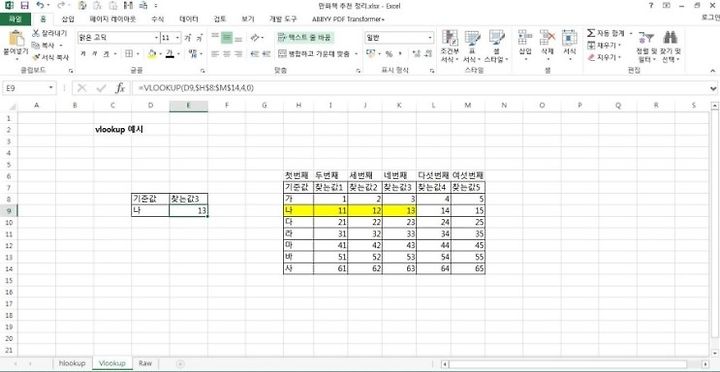Screen dimensions: 720x372
Task: Add a new sheet with plus button
Action: 180,363
